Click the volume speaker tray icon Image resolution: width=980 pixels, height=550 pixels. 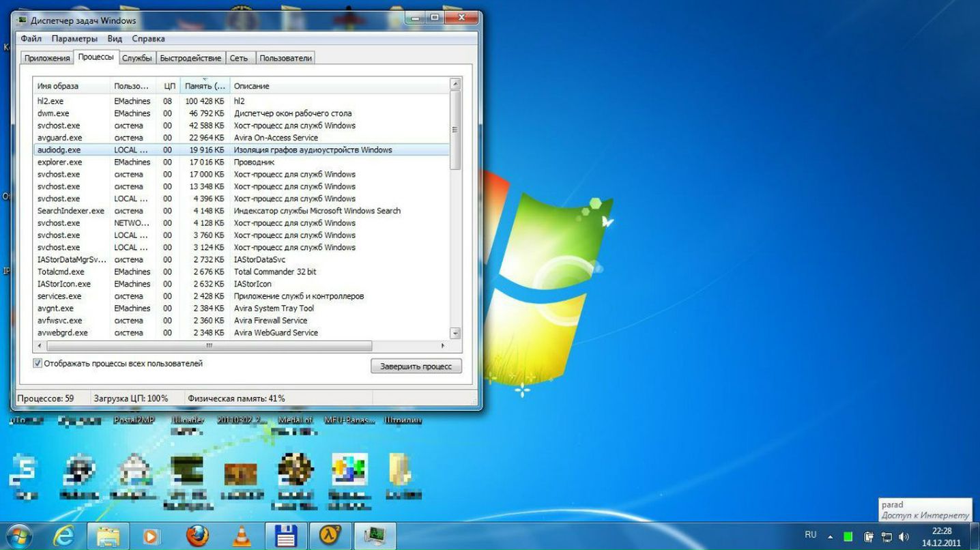[x=904, y=537]
